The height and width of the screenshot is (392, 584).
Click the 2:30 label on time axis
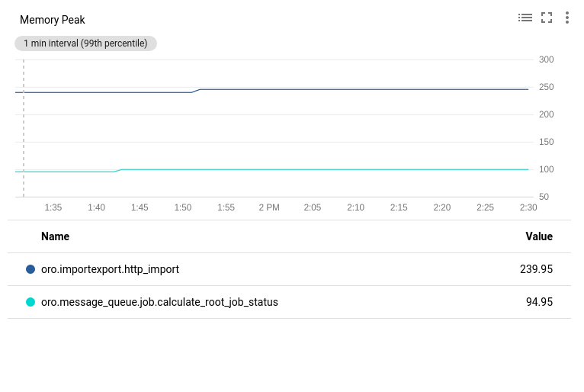pyautogui.click(x=528, y=207)
